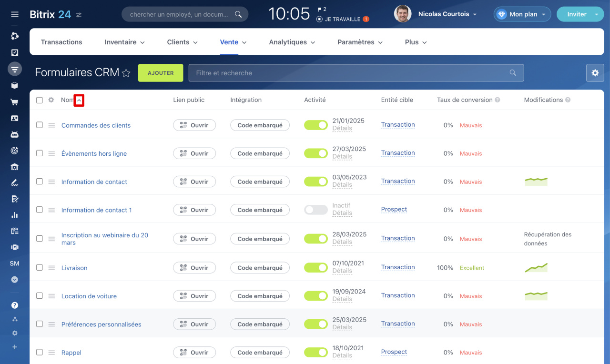
Task: Click the Bitrix 24 switch arrows icon
Action: pyautogui.click(x=79, y=15)
